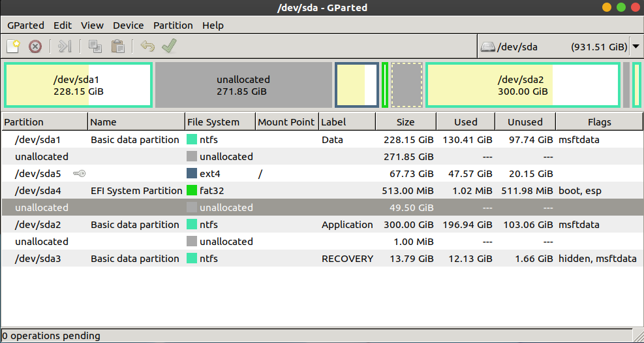Sort by the File System column header
This screenshot has width=644, height=343.
point(220,122)
